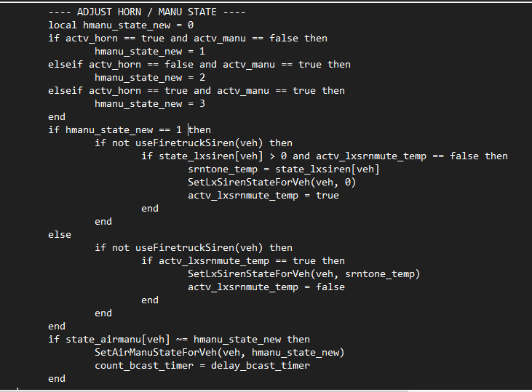
Task: Click the final 'end' at the bottom
Action: 57,378
